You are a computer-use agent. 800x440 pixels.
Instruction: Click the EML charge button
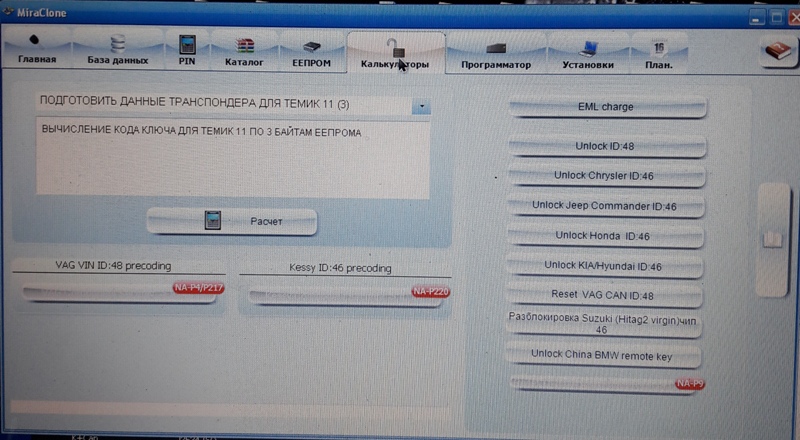pos(606,107)
